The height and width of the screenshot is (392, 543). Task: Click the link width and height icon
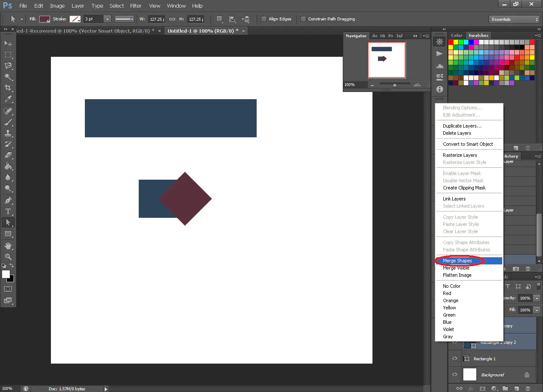172,19
